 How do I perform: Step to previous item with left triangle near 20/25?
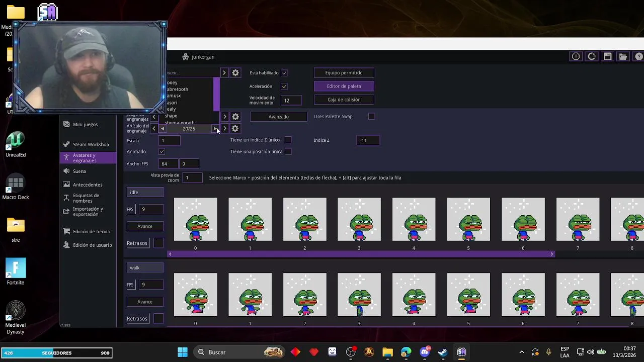pyautogui.click(x=162, y=129)
